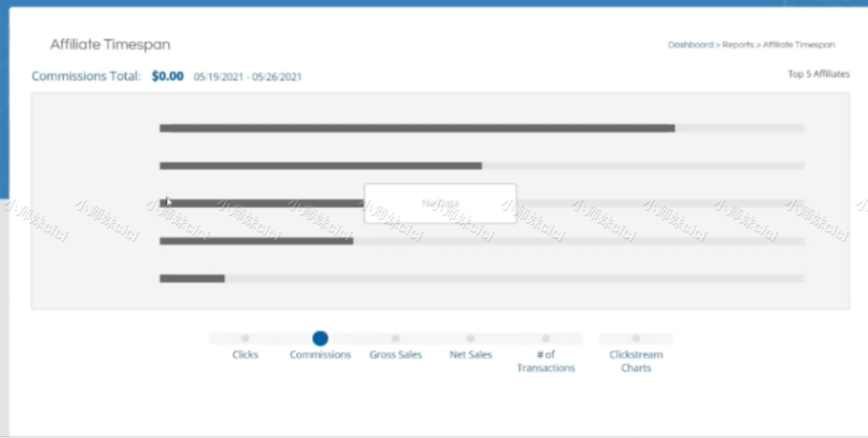Screen dimensions: 868x438
Task: Click the Clicks label
Action: coord(245,354)
